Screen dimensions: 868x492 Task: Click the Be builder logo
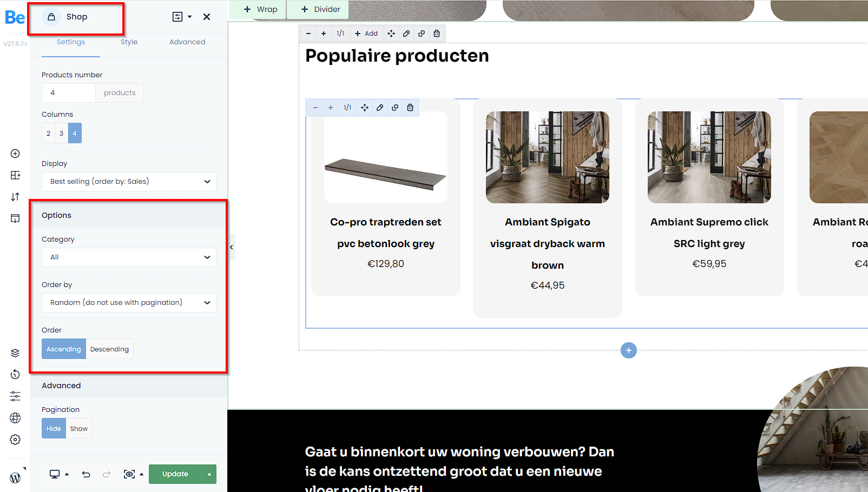15,17
